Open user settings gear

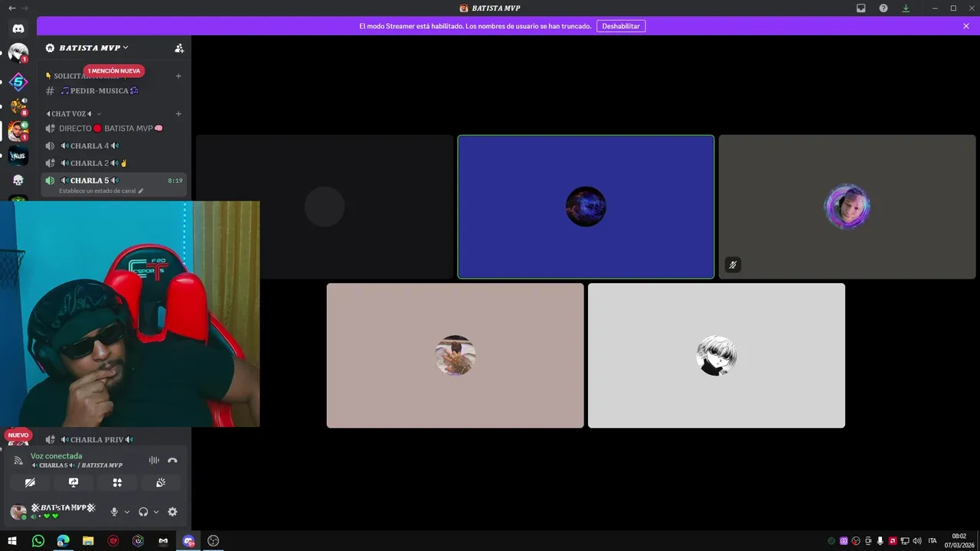click(172, 512)
